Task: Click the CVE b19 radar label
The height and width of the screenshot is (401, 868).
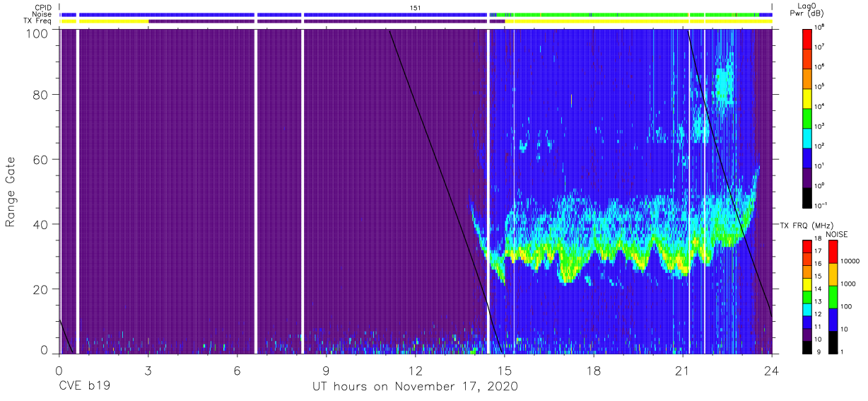Action: [84, 387]
